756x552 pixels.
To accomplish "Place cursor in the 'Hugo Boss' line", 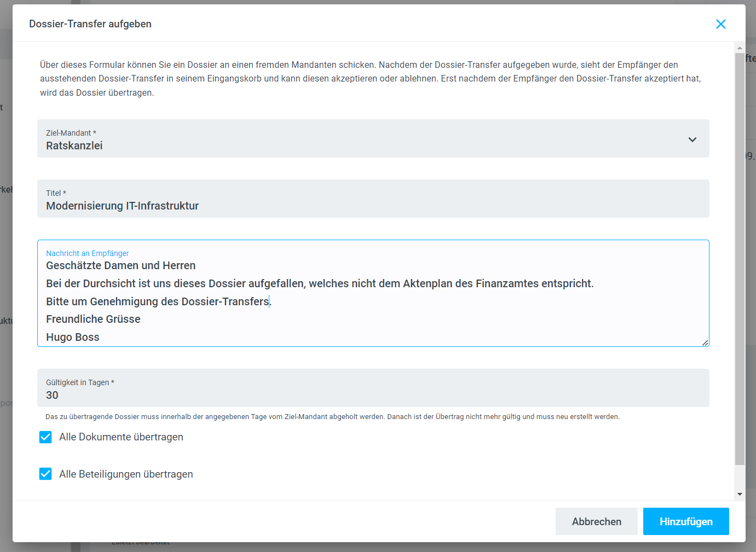I will [x=73, y=337].
